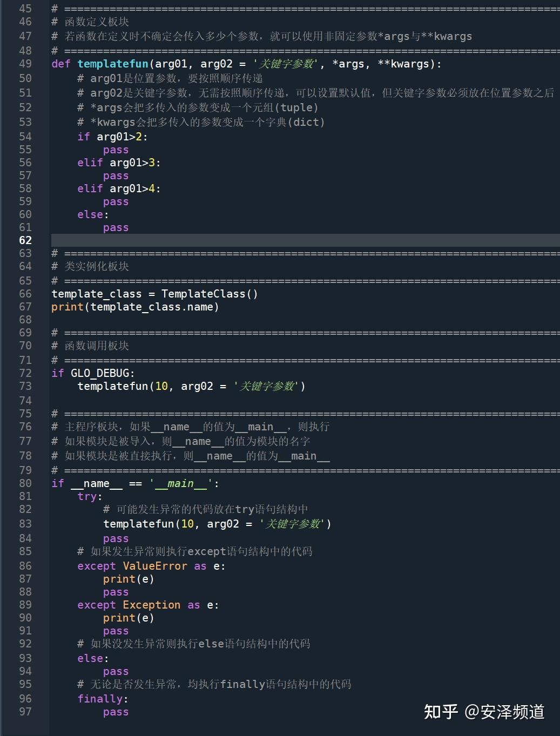The width and height of the screenshot is (560, 736).
Task: Click print(e) on line 90
Action: click(x=128, y=618)
